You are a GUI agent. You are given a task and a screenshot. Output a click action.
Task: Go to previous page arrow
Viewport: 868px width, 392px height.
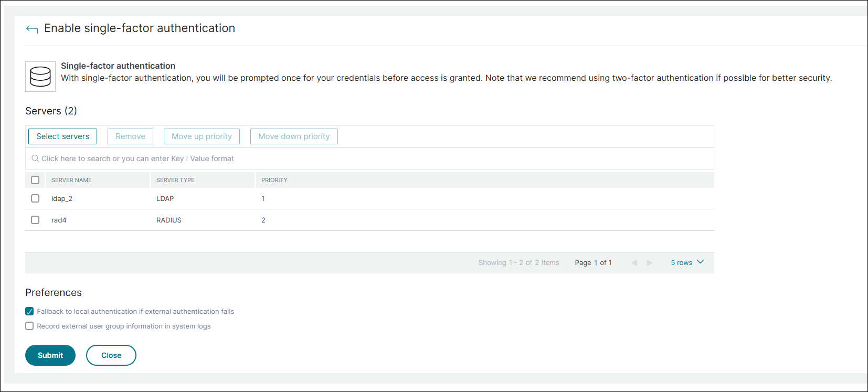point(634,263)
